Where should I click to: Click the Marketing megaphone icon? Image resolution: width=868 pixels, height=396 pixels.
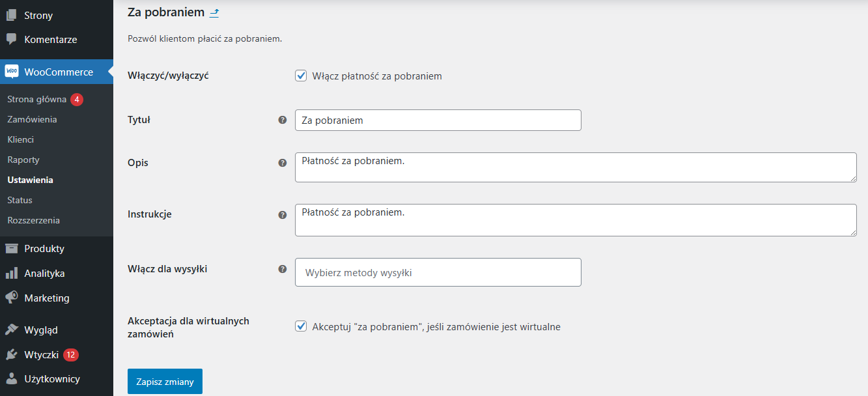coord(11,298)
